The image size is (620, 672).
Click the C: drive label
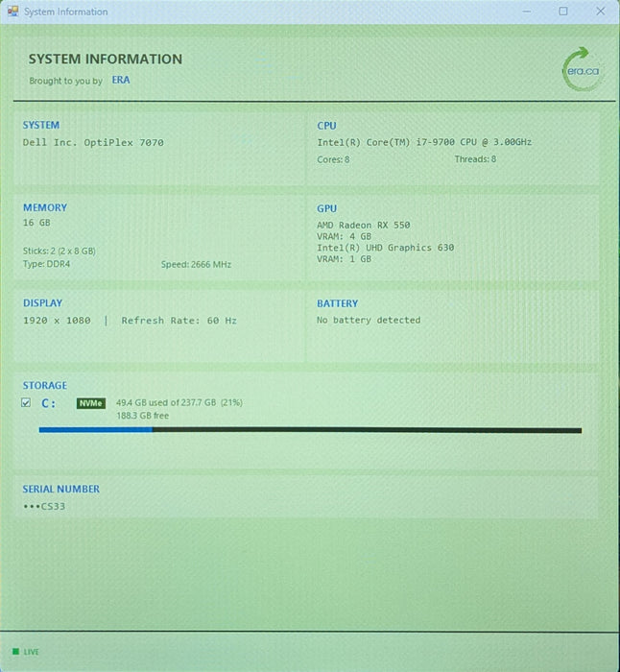48,403
